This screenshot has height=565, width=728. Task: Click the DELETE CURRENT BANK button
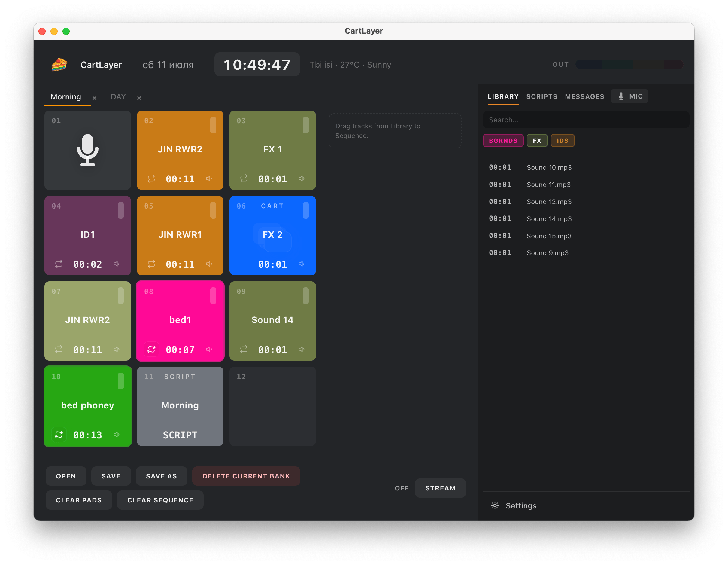click(x=246, y=476)
